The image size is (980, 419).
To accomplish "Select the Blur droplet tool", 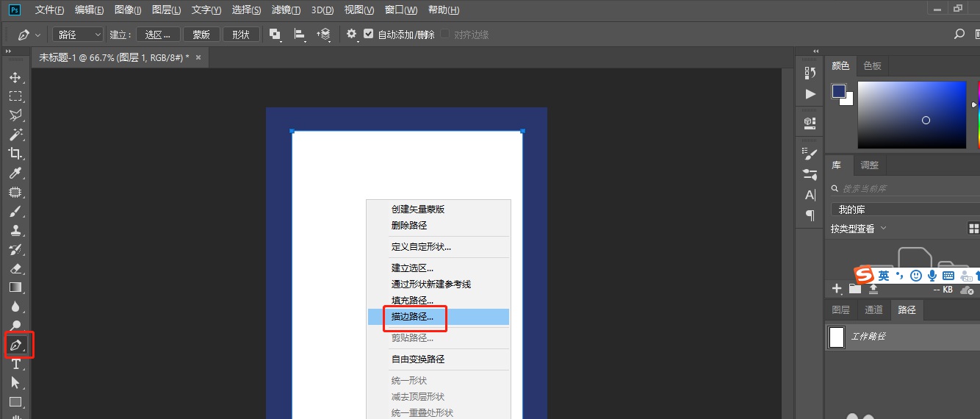I will click(x=15, y=307).
